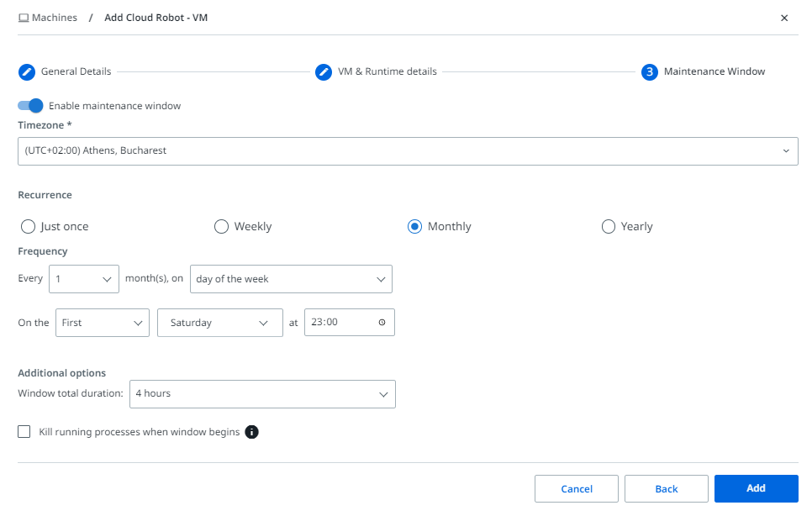812x516 pixels.
Task: Select the Yearly recurrence option
Action: 609,227
